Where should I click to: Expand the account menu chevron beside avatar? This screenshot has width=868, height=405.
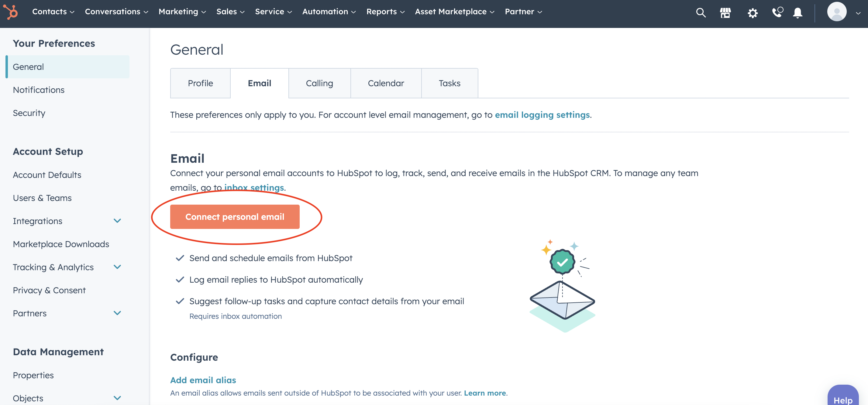click(x=858, y=13)
